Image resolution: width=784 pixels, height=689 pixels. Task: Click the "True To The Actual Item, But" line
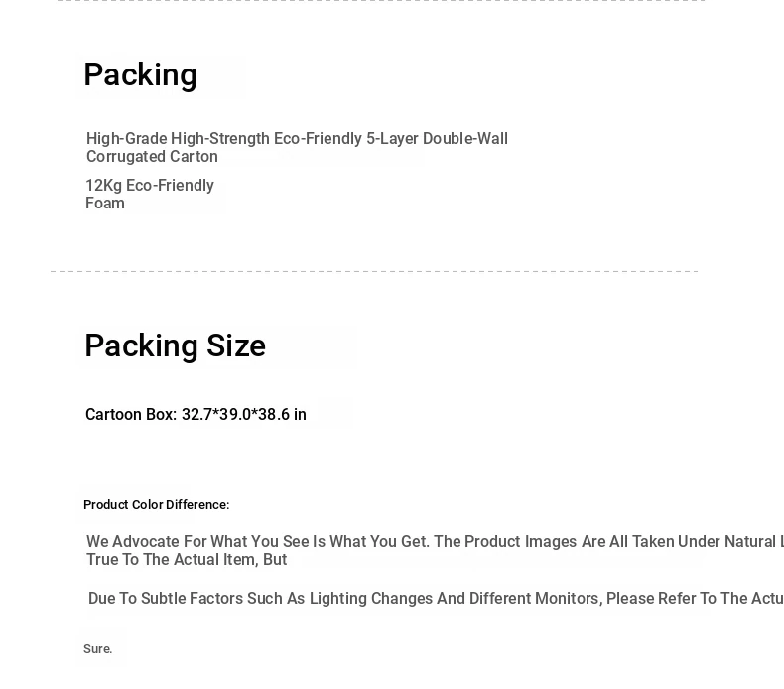coord(187,560)
